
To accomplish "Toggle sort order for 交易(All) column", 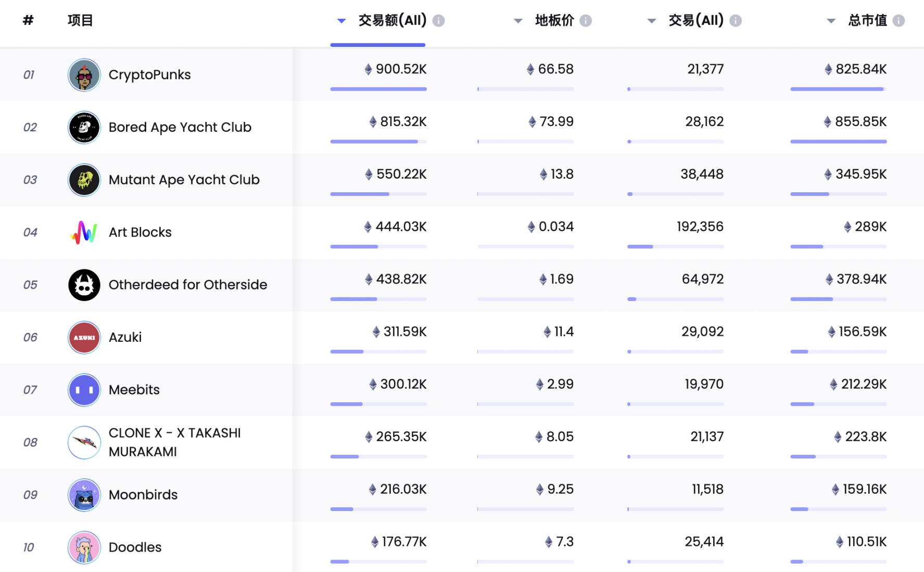I will [652, 20].
